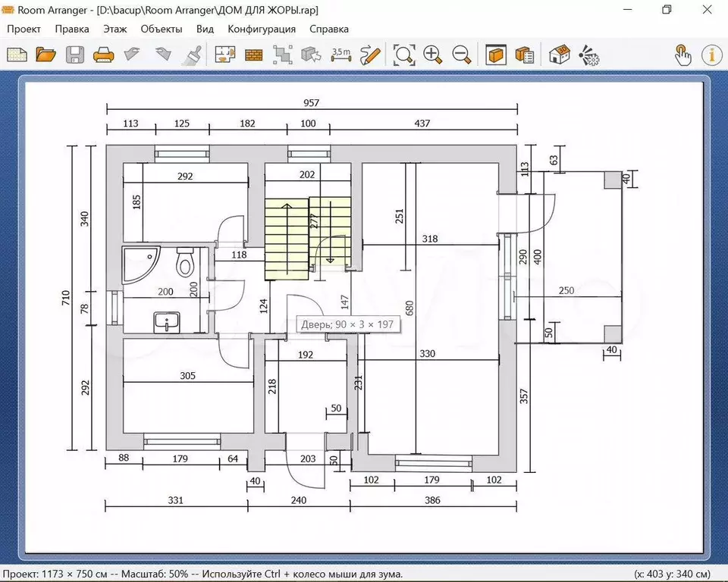Open the object list icon
This screenshot has height=582, width=728.
525,55
